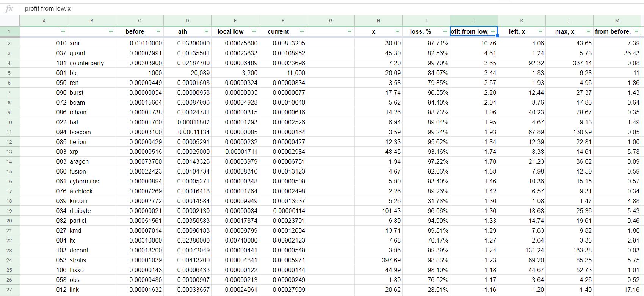Viewport: 644px width, 296px height.
Task: Click the 'flixxo' cell
Action: 92,270
